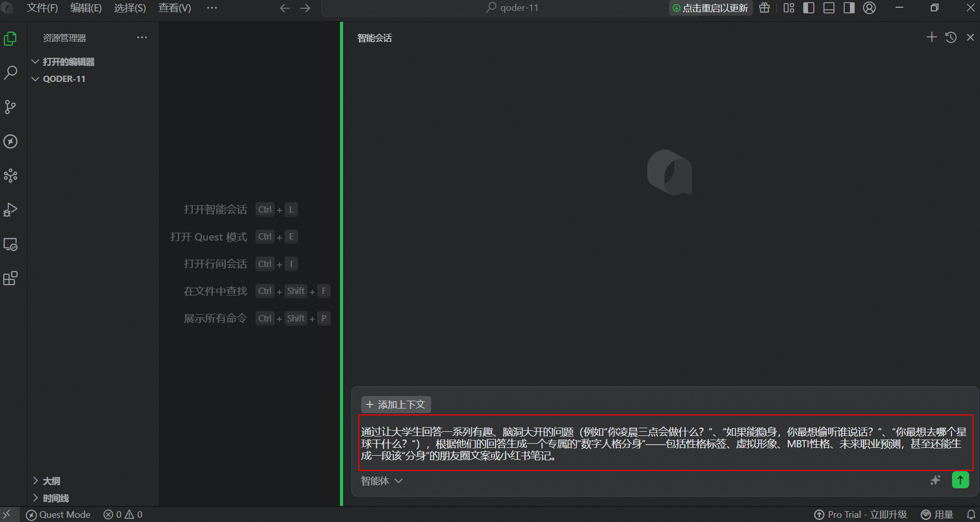Toggle the bottom panel visibility

(829, 8)
